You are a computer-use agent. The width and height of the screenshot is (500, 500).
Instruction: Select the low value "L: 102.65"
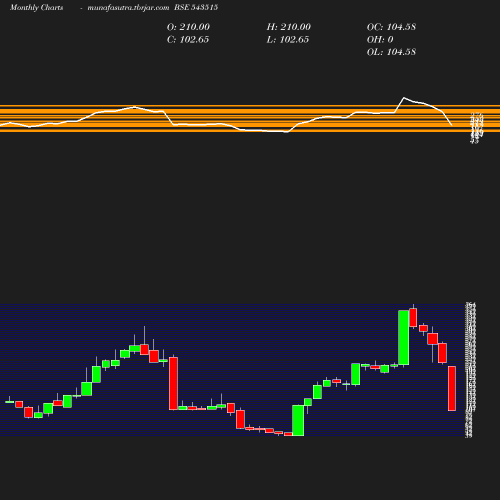[x=288, y=40]
